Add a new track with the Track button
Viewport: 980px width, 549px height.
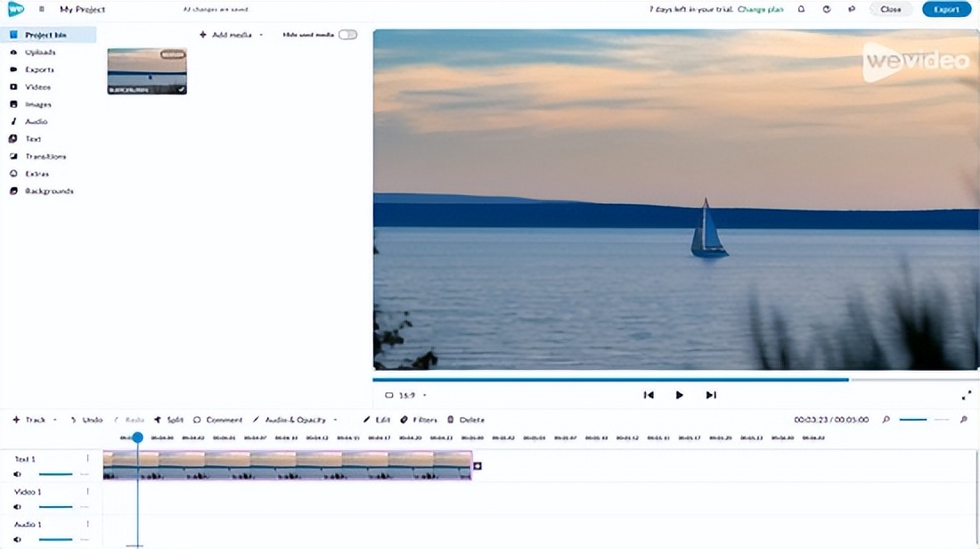[x=29, y=420]
